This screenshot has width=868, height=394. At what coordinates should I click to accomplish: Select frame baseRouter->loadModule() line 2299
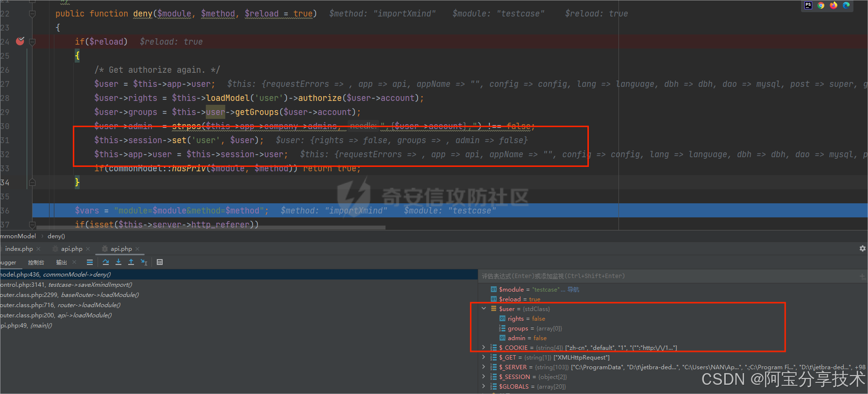(x=239, y=295)
